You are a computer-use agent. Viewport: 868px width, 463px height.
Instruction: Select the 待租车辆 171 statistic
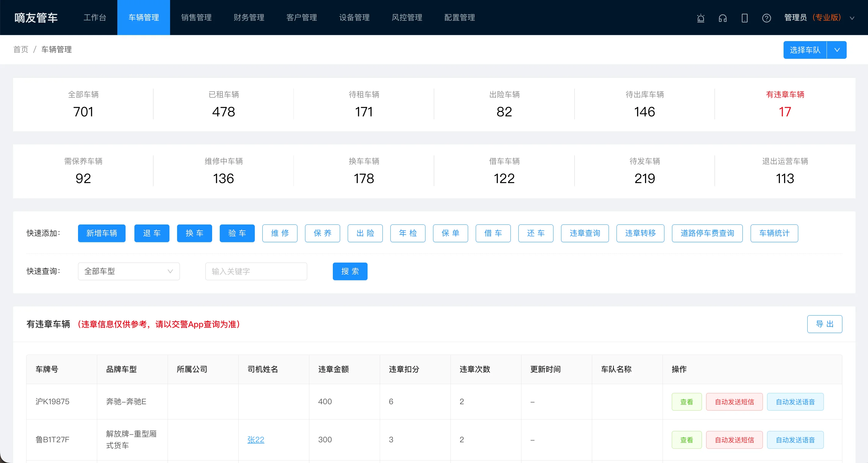[364, 104]
